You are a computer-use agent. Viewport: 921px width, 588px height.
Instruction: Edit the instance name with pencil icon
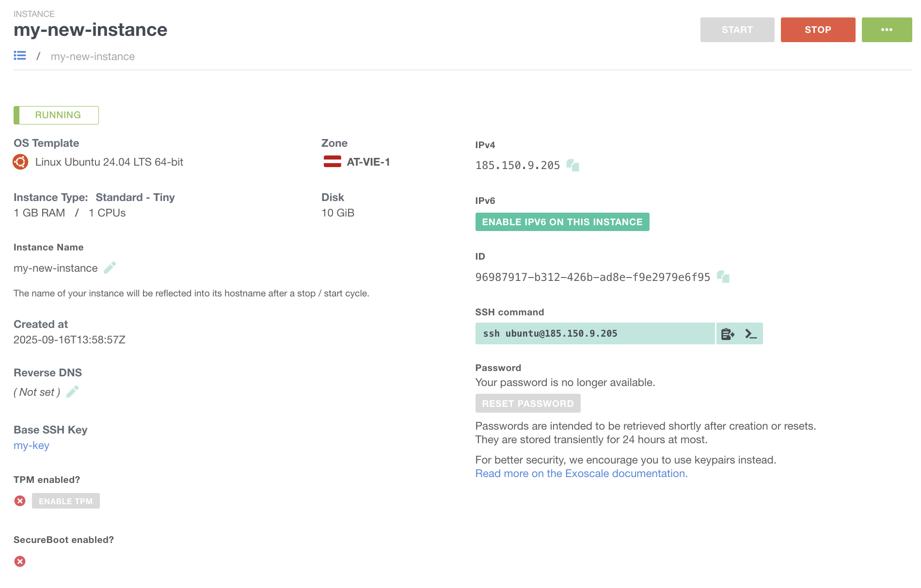tap(110, 268)
